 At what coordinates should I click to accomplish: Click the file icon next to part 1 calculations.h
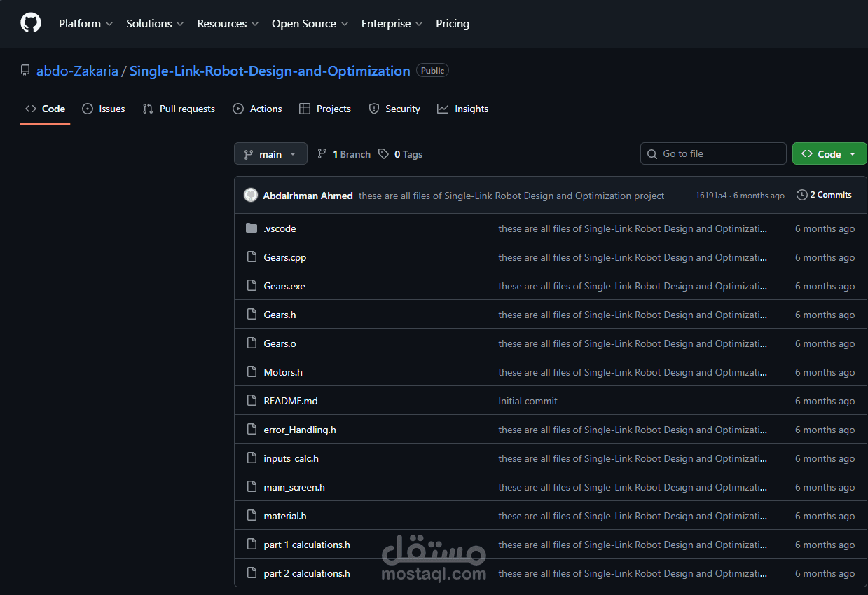coord(252,545)
